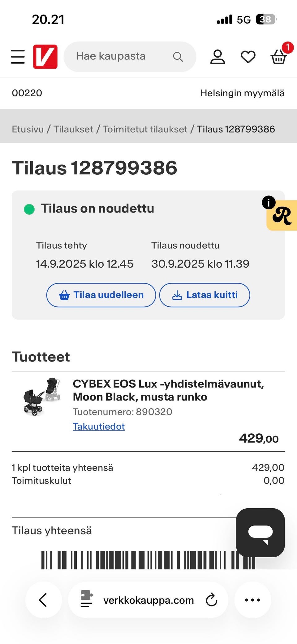This screenshot has width=297, height=644.
Task: Tap the page settings icon beside URL
Action: coord(86,598)
